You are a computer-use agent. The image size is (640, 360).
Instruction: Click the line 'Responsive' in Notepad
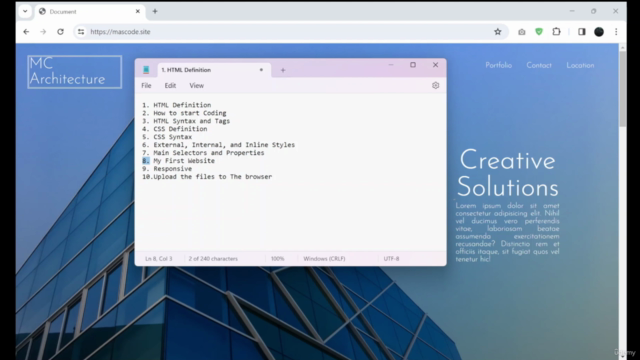click(172, 169)
